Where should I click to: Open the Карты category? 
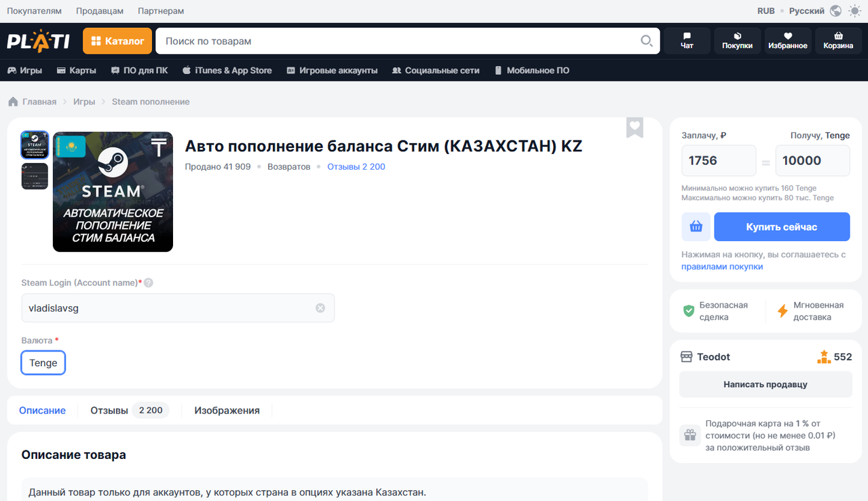(x=76, y=70)
